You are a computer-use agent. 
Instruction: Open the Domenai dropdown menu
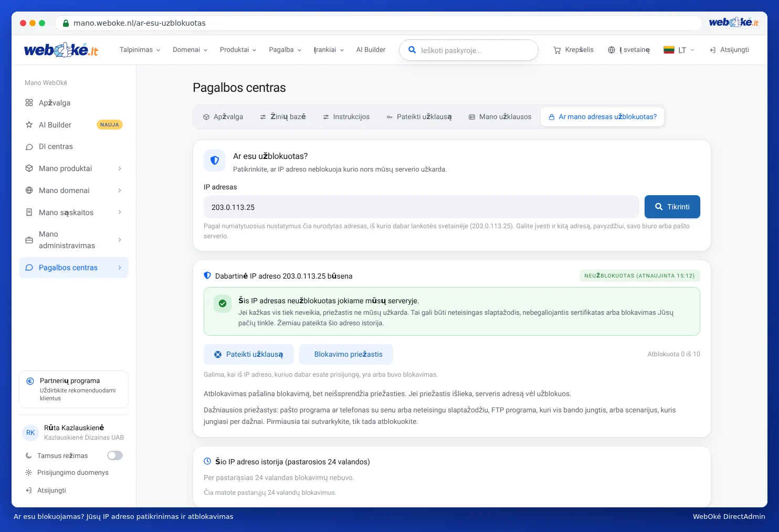190,50
